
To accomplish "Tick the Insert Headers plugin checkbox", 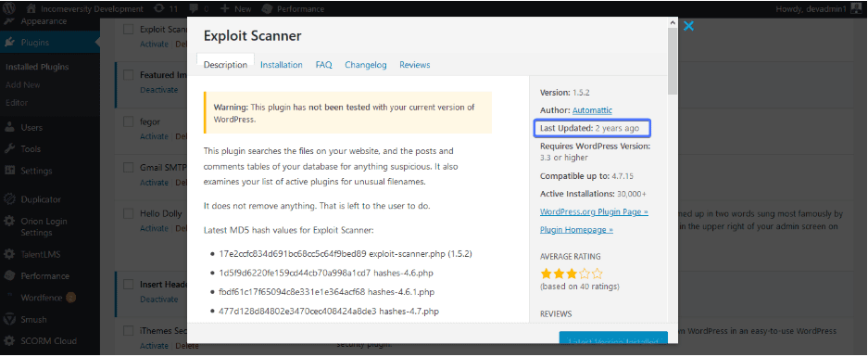I will (129, 285).
